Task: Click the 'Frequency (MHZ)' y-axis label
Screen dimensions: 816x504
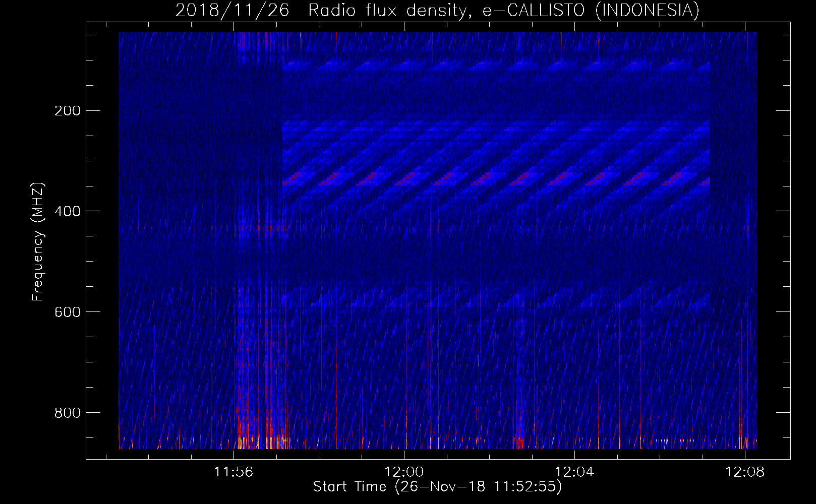Action: pyautogui.click(x=38, y=242)
